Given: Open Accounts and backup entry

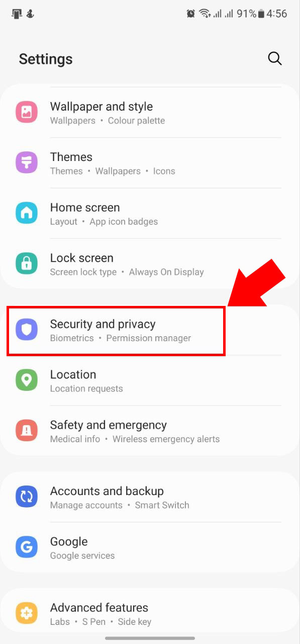Looking at the screenshot, I should point(150,498).
